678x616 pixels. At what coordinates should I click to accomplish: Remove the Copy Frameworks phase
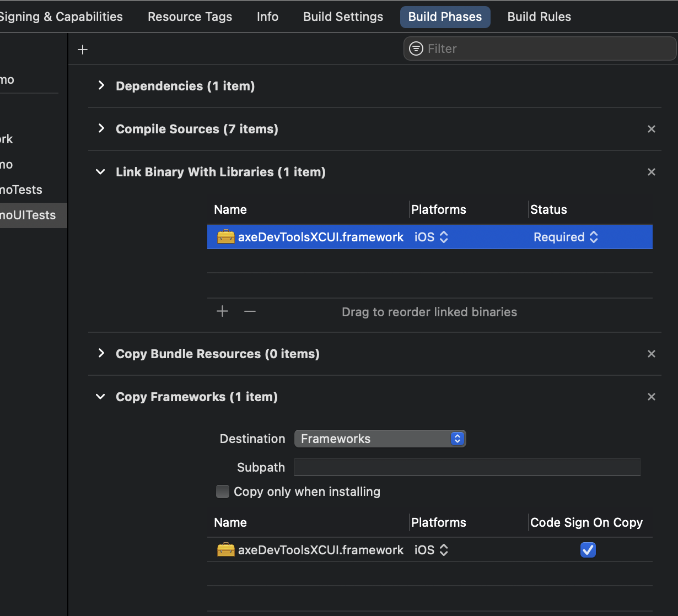point(652,397)
